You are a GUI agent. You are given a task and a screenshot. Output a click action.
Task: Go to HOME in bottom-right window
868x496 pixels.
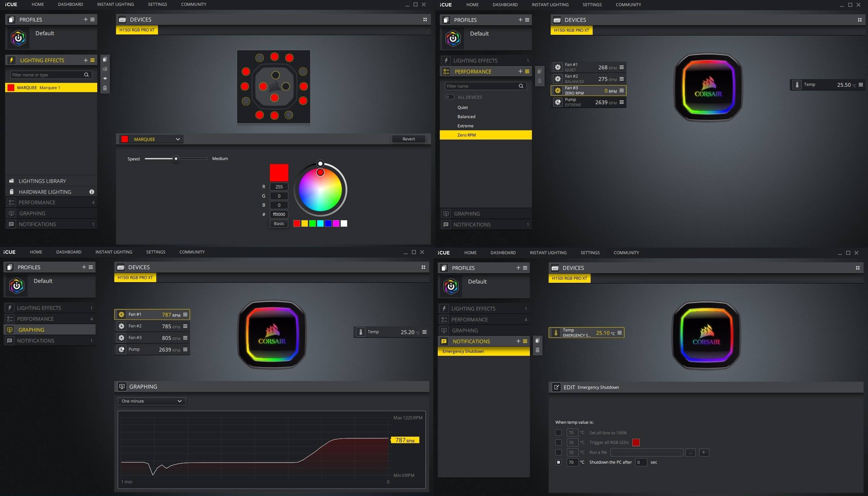pos(470,252)
